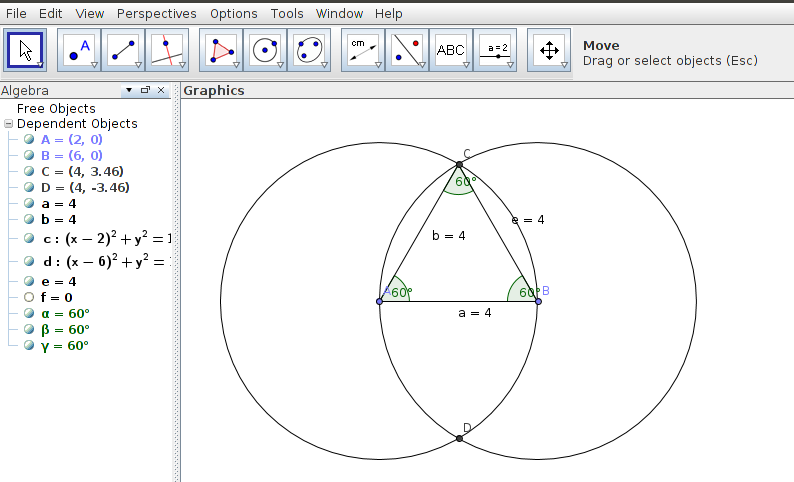Click the 'a = 4' segment label
794x482 pixels.
[x=474, y=313]
